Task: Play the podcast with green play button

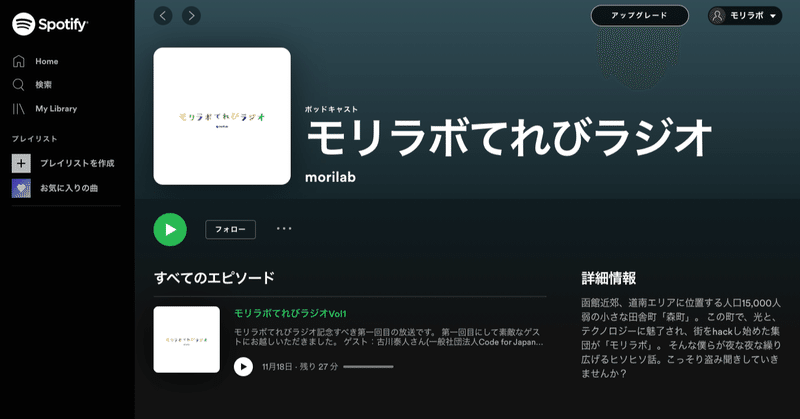Action: click(x=170, y=230)
